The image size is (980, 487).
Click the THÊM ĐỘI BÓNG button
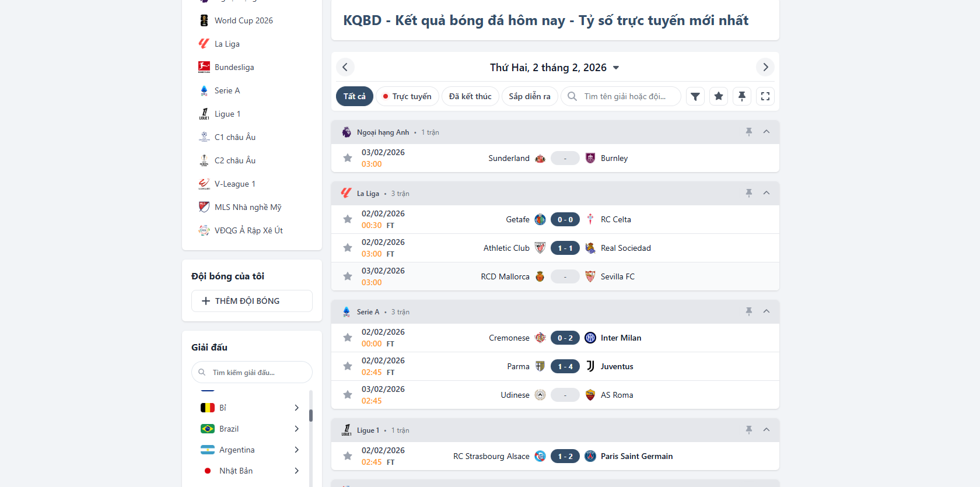[252, 301]
